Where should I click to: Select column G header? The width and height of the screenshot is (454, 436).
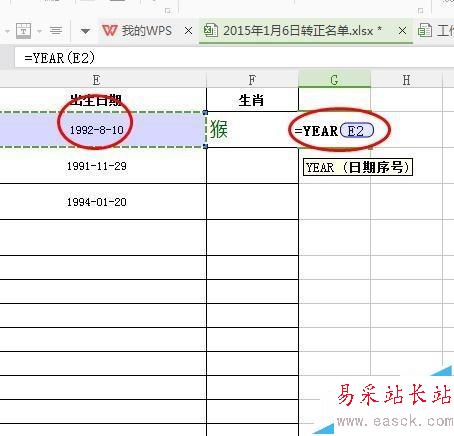(x=334, y=80)
